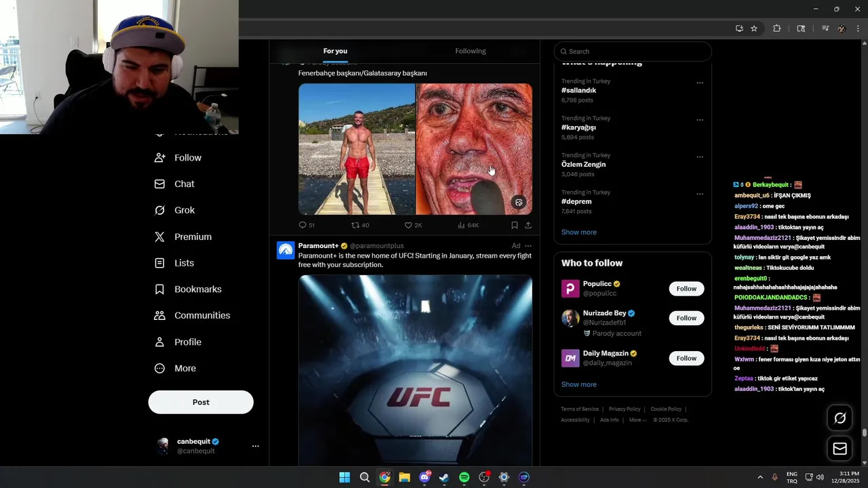Viewport: 868px width, 488px height.
Task: Open the media controls icon in Chrome toolbar
Action: point(825,28)
